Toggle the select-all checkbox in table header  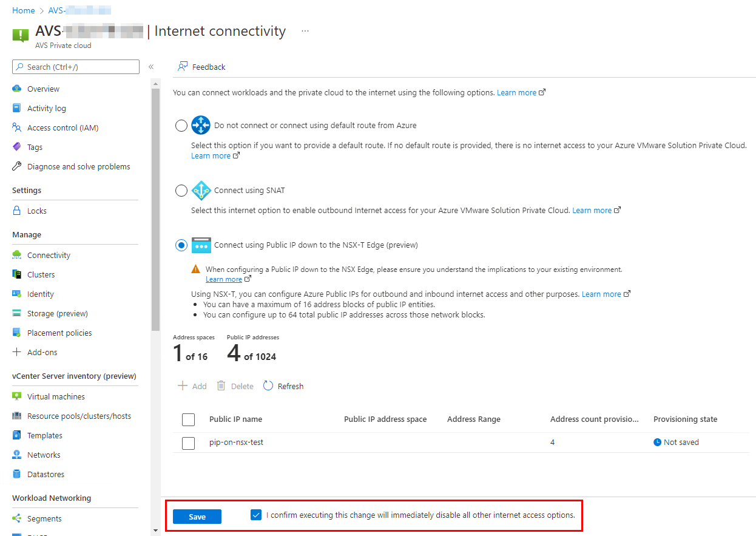[x=188, y=419]
